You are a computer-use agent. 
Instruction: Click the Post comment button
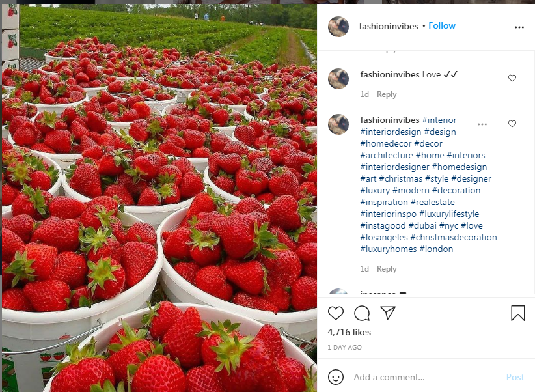(x=515, y=377)
